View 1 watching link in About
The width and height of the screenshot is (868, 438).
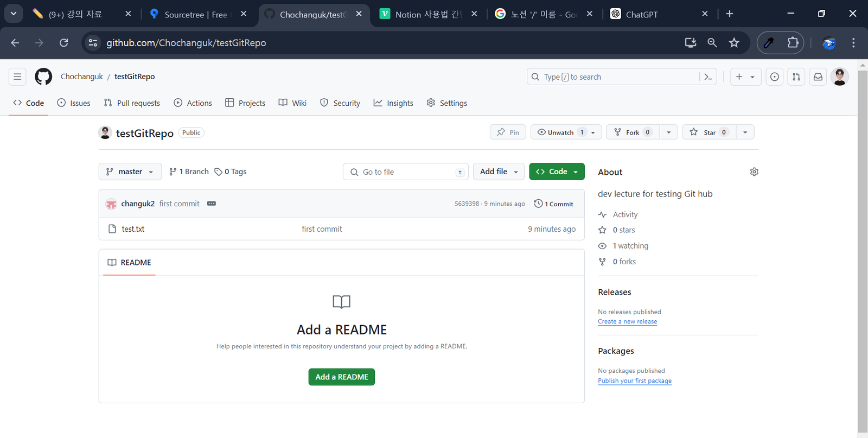pyautogui.click(x=630, y=246)
